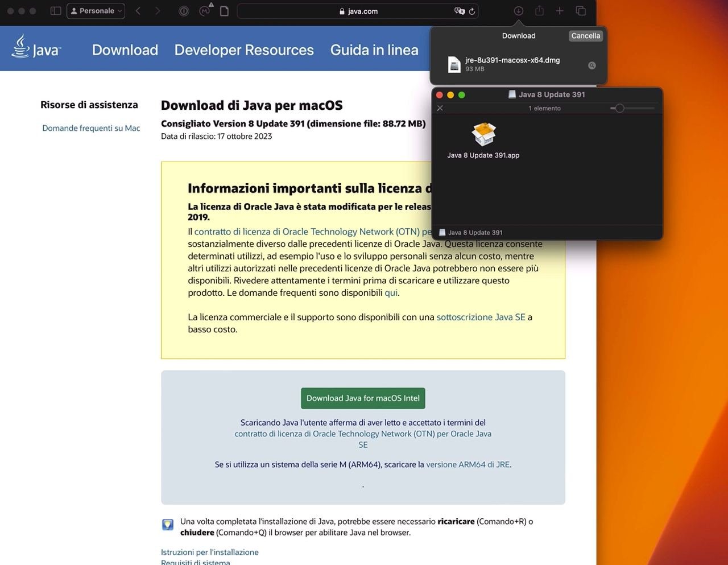Viewport: 728px width, 565px height.
Task: Click the java.com address bar
Action: point(358,11)
